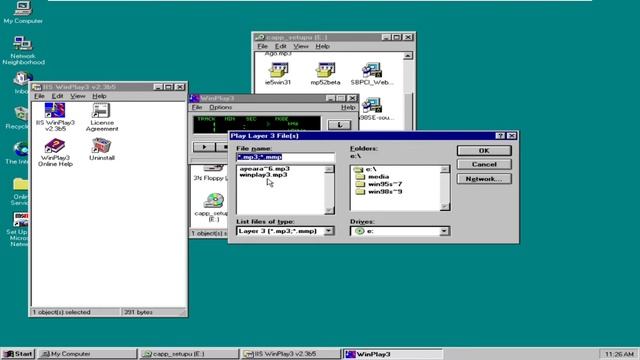
Task: Click the Network... button
Action: [x=484, y=179]
